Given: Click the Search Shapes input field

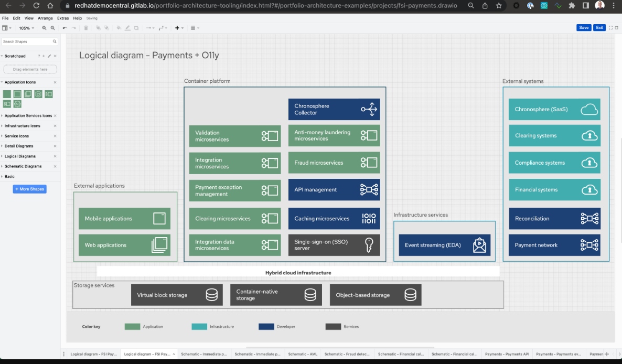Looking at the screenshot, I should coord(26,41).
